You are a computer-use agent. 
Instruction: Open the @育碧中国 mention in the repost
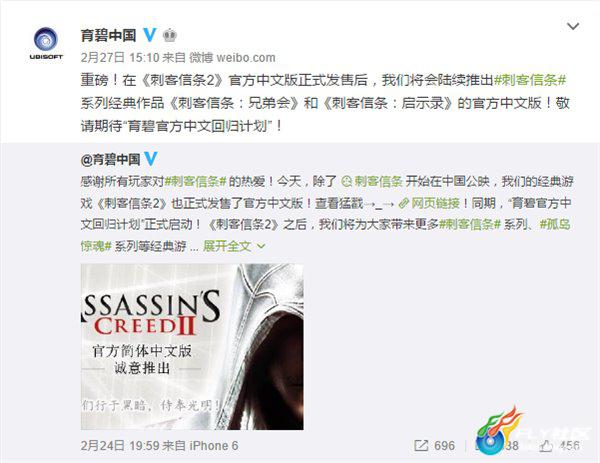(x=111, y=160)
